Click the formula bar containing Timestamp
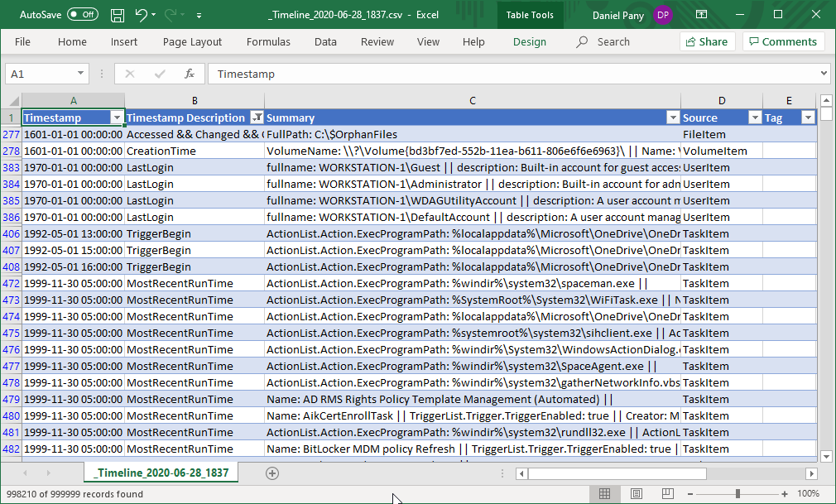This screenshot has width=836, height=504. [x=512, y=74]
